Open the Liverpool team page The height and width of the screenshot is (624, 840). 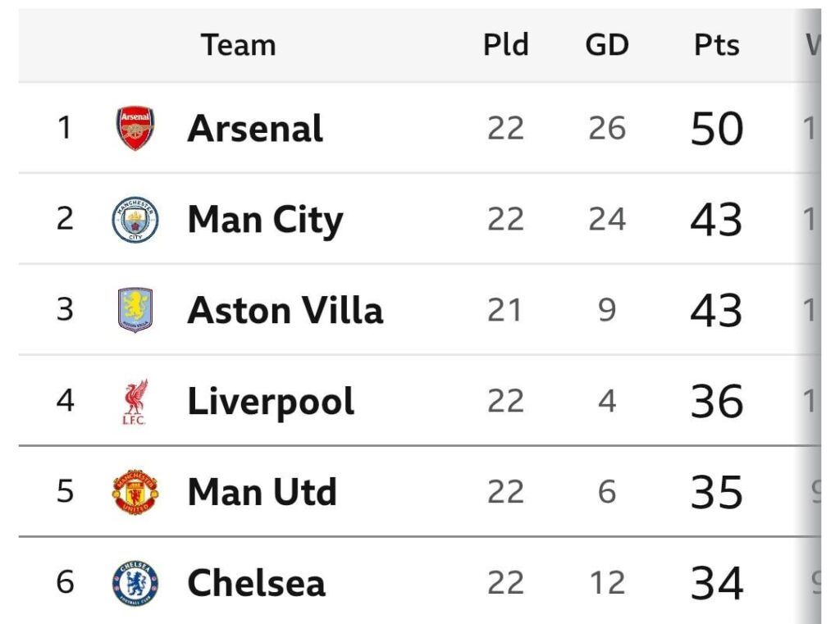click(x=271, y=402)
